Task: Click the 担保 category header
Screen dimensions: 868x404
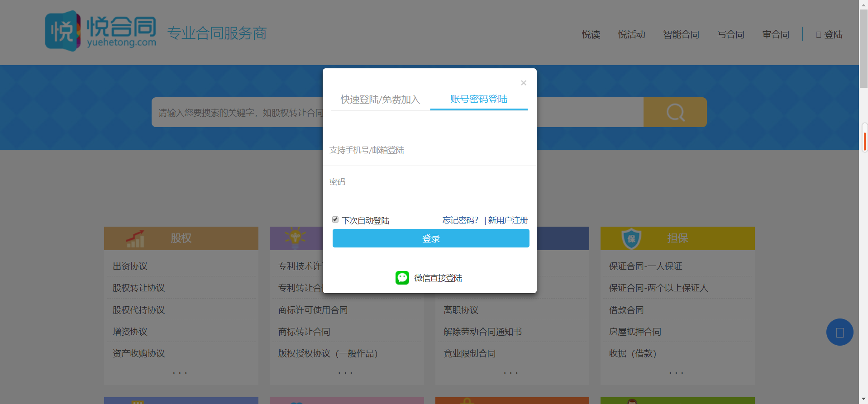Action: 677,238
